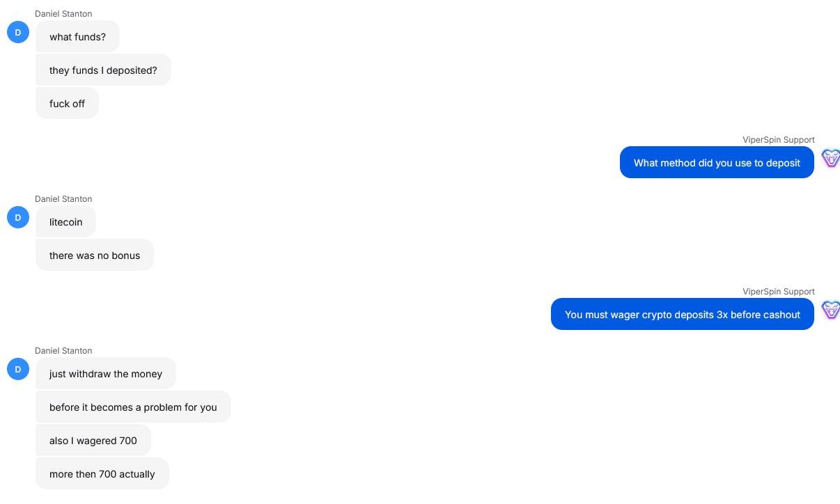Click Daniel's avatar beside "just withdraw the money"
The height and width of the screenshot is (504, 840).
(18, 369)
